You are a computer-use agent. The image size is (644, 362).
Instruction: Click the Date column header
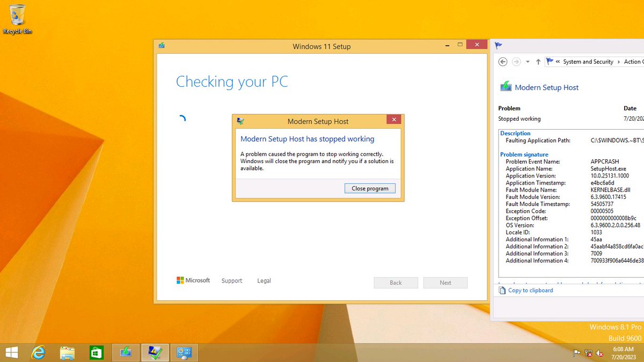click(x=630, y=108)
